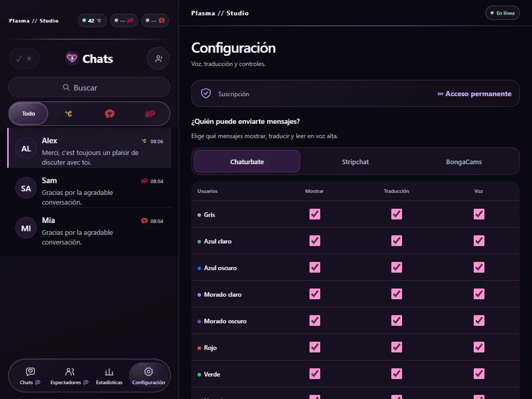Select the Chaturbate settings tab

pyautogui.click(x=247, y=162)
